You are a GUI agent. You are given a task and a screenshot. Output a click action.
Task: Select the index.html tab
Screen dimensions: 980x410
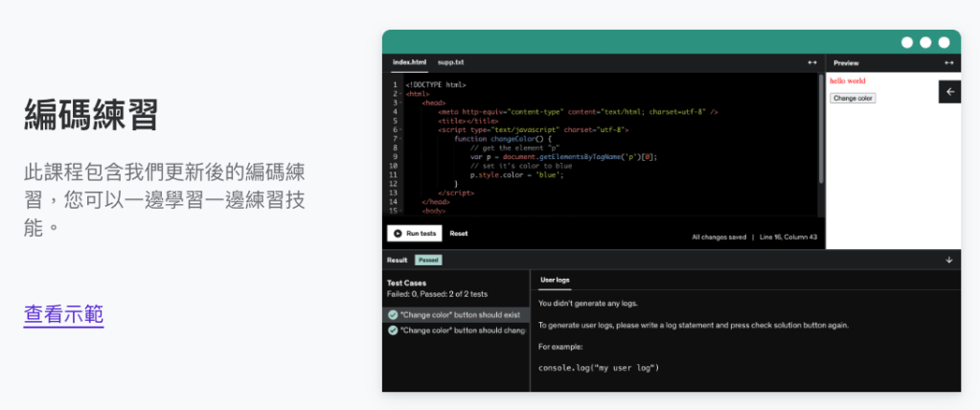point(409,62)
